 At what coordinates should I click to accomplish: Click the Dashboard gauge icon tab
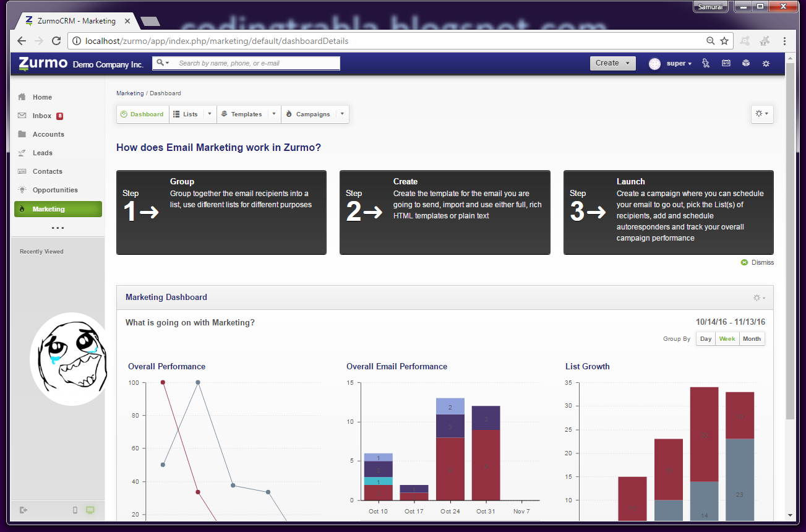(124, 114)
